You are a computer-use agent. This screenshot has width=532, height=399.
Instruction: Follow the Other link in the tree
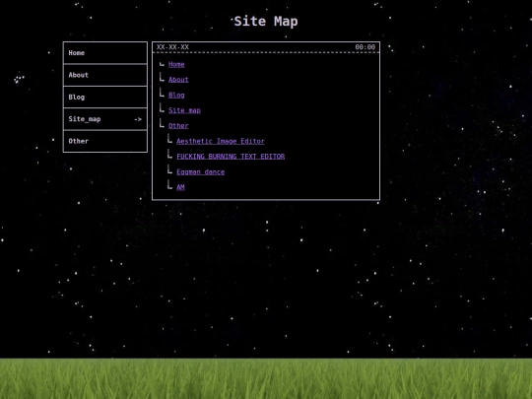178,125
